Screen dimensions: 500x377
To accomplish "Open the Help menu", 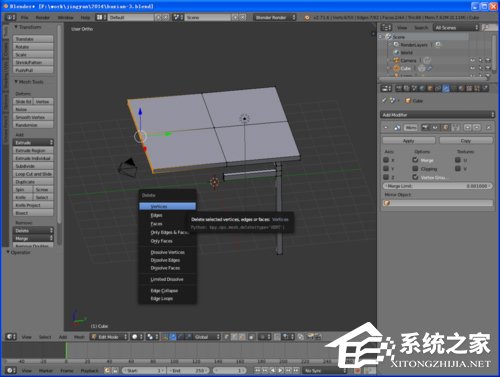I will click(85, 17).
